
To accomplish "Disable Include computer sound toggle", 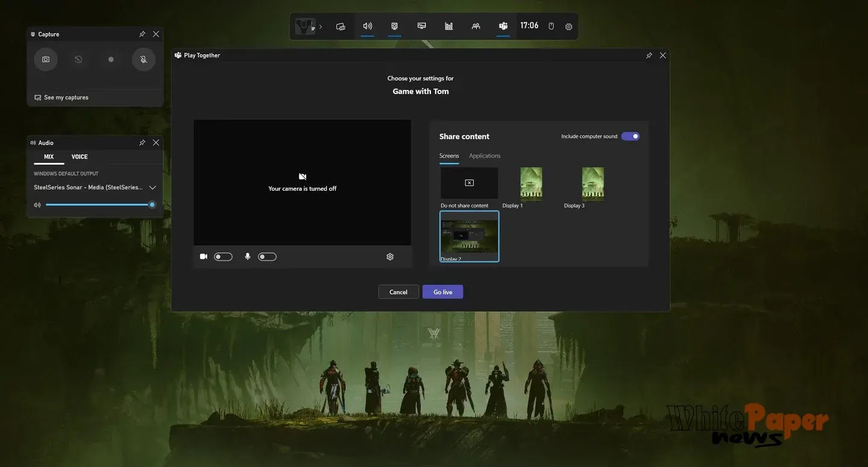I will pyautogui.click(x=631, y=136).
